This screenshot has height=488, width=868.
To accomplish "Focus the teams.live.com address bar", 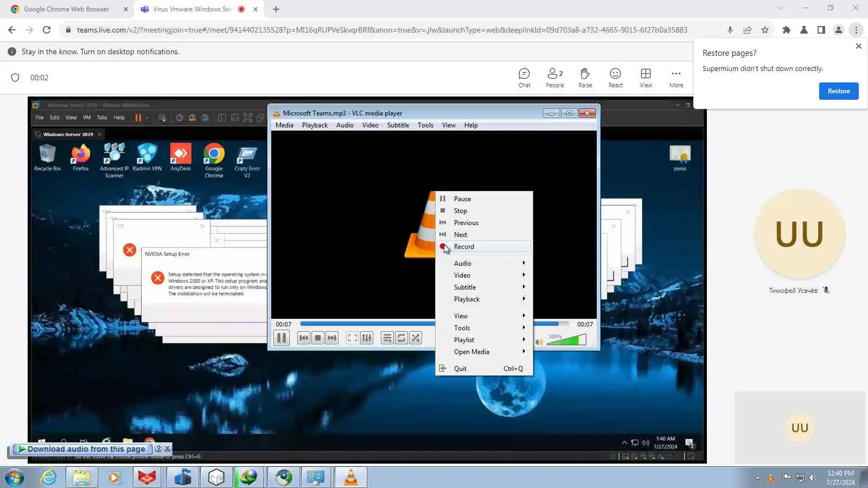I will coord(382,30).
